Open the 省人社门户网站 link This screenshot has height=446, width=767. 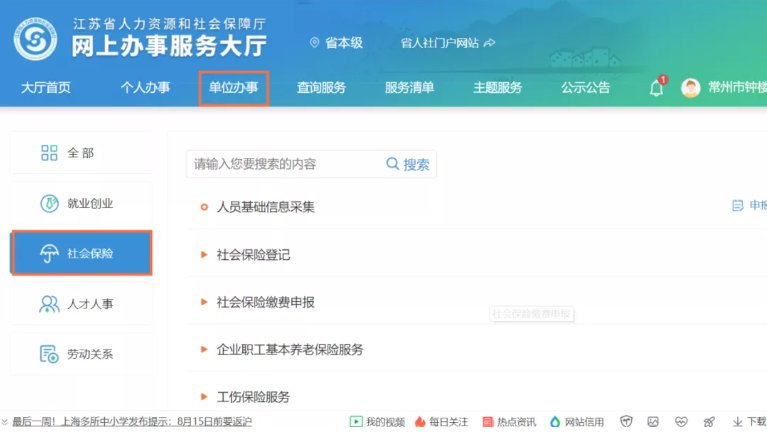tap(439, 43)
